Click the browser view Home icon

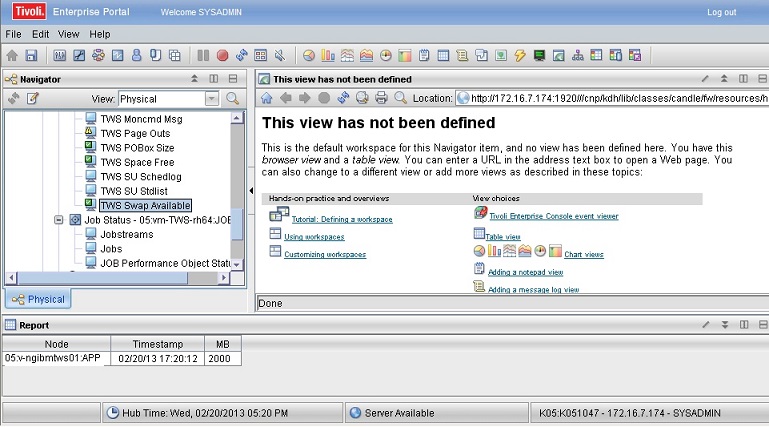(x=266, y=98)
